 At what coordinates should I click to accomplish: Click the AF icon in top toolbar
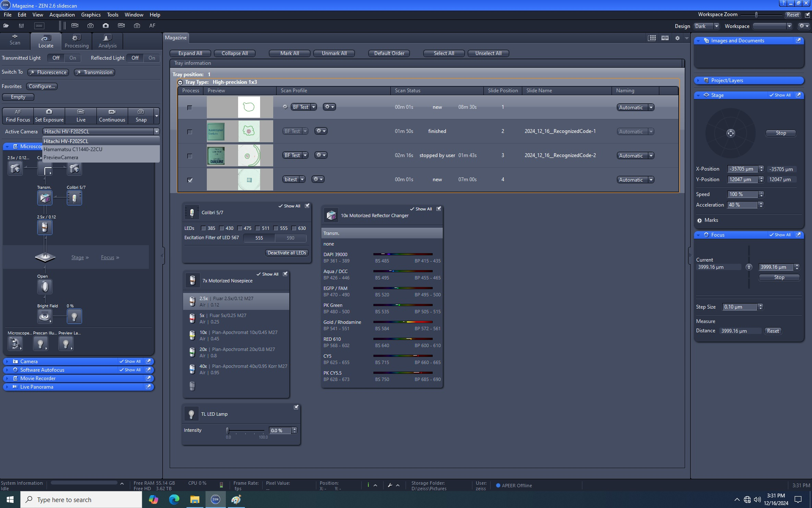[152, 26]
